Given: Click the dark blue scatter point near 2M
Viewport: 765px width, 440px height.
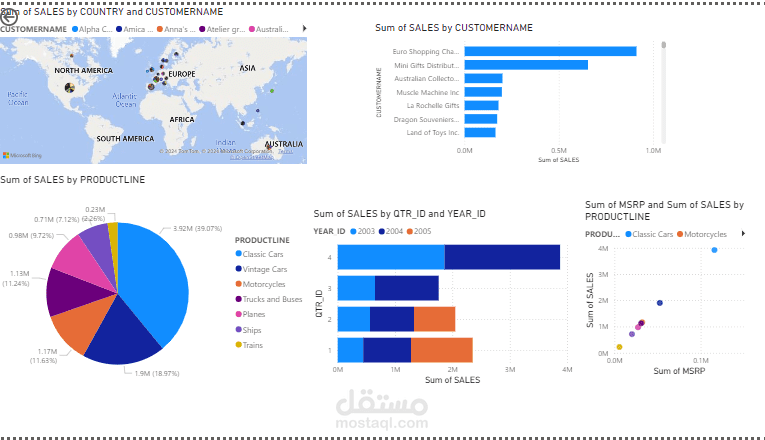Looking at the screenshot, I should point(660,303).
